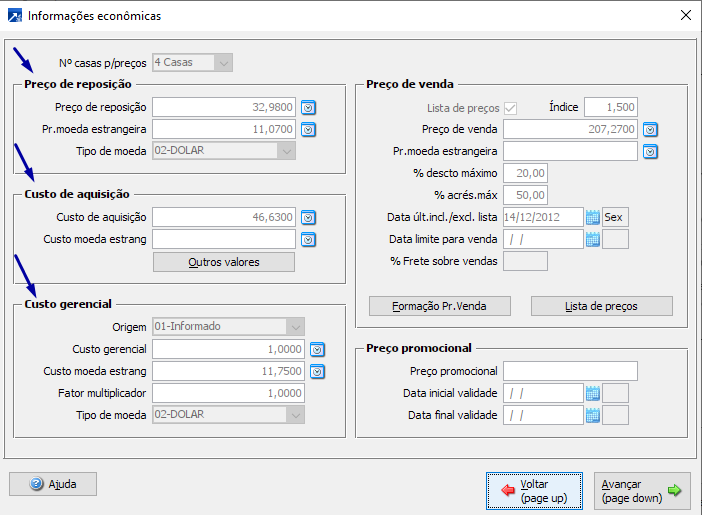Open Formação Pr.Venda
Viewport: 702px width, 515px height.
pyautogui.click(x=440, y=306)
